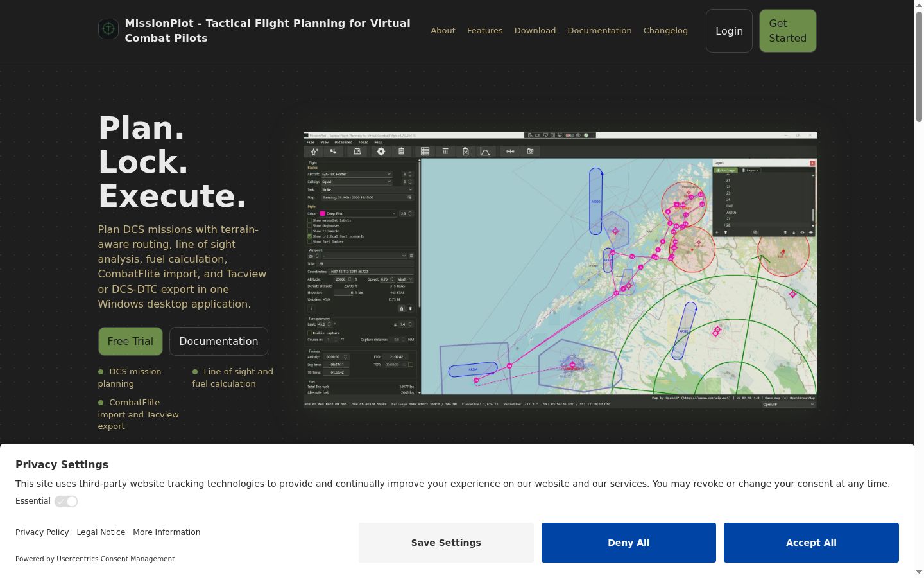The image size is (924, 578).
Task: Click the page vertical scrollbar thumb
Action: point(919,66)
